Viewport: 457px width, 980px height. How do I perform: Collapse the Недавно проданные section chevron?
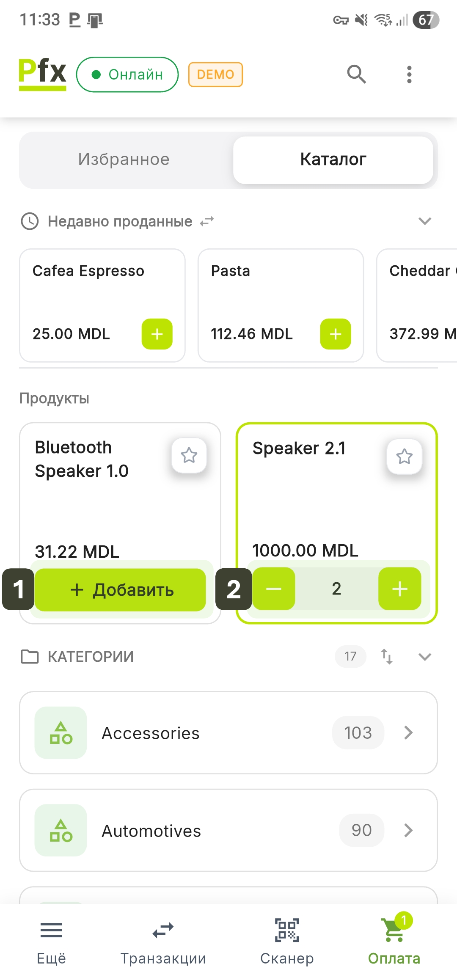[x=424, y=221]
